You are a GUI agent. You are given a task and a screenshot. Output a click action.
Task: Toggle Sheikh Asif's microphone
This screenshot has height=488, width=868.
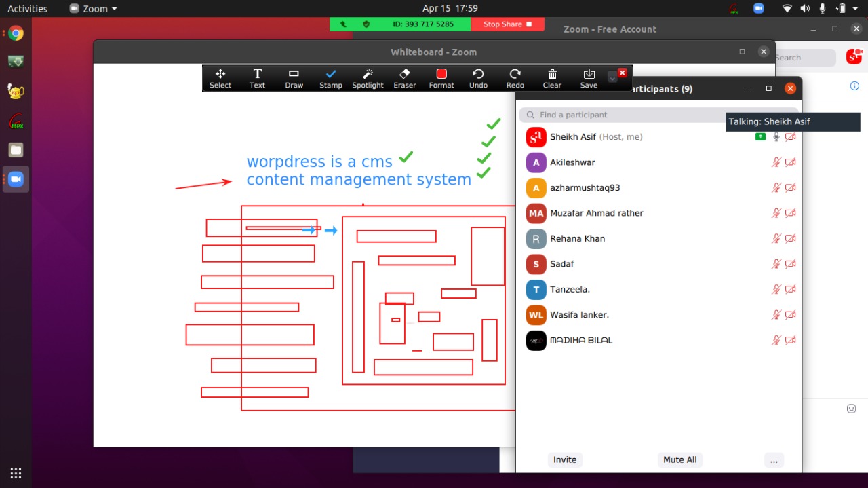pos(776,137)
